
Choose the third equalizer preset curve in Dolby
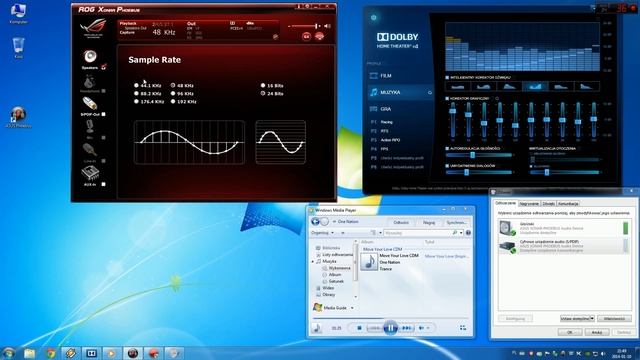(509, 86)
